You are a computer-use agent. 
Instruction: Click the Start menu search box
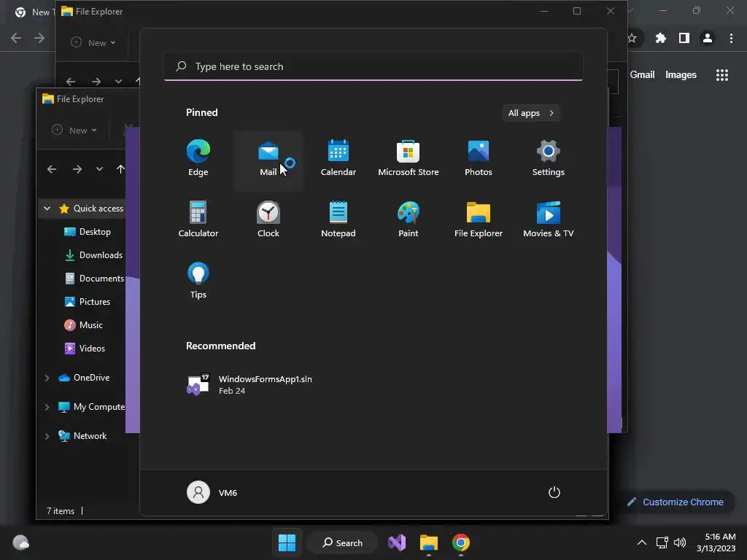tap(373, 66)
